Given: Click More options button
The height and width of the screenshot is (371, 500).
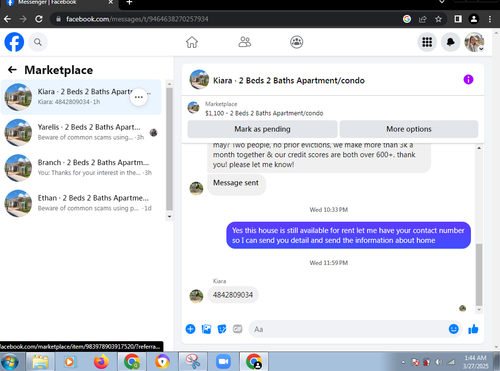Looking at the screenshot, I should point(409,129).
